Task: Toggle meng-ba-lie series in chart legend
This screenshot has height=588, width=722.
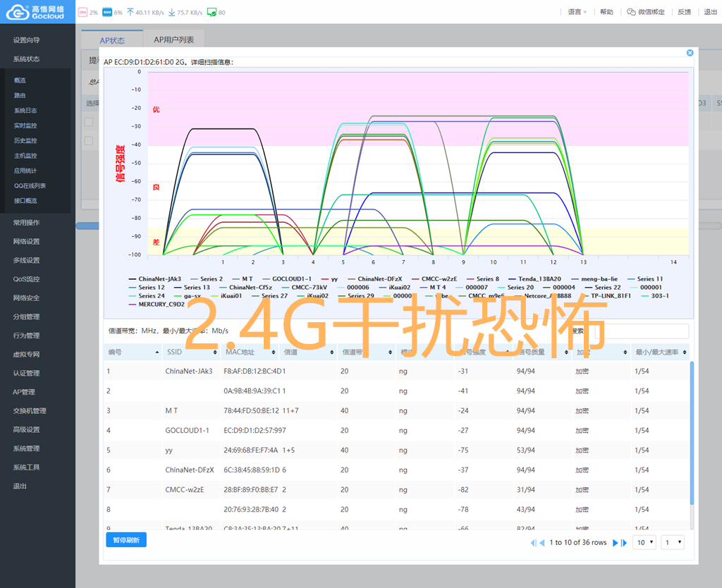Action: (x=594, y=279)
